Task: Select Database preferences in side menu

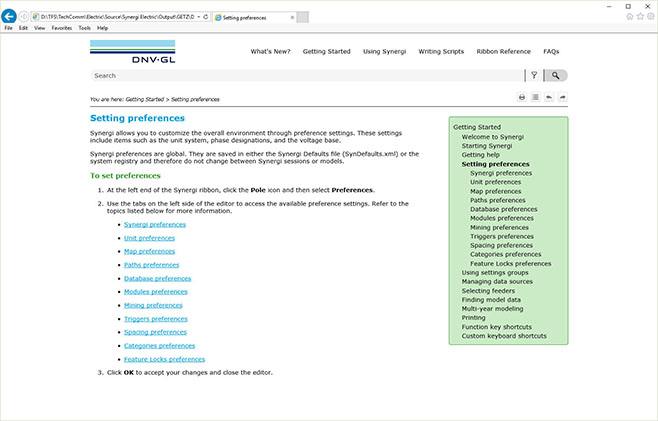Action: coord(504,209)
